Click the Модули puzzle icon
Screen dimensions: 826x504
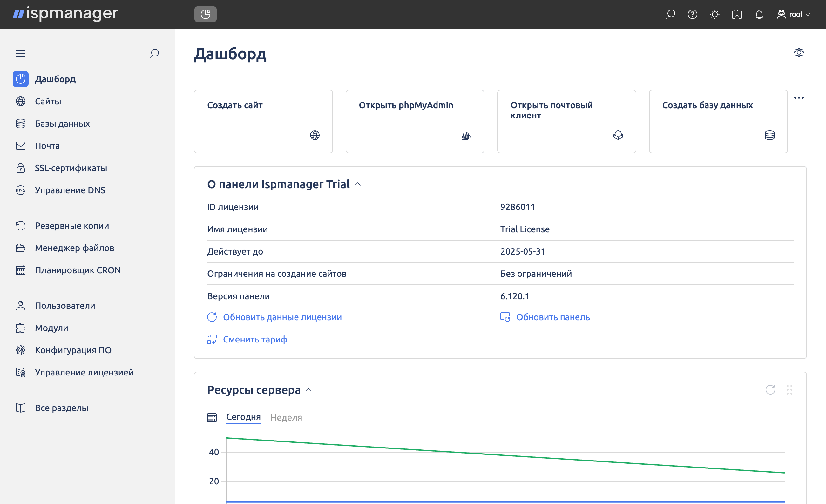(20, 328)
